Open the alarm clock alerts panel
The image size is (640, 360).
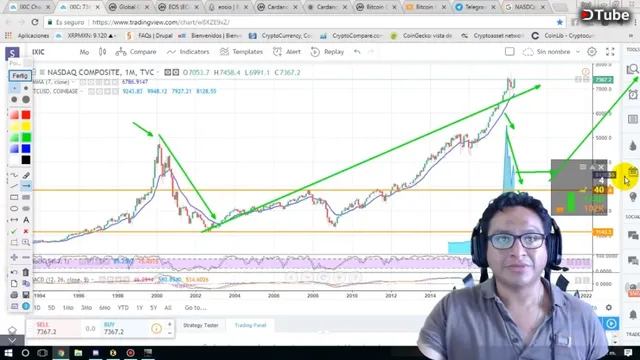633,95
